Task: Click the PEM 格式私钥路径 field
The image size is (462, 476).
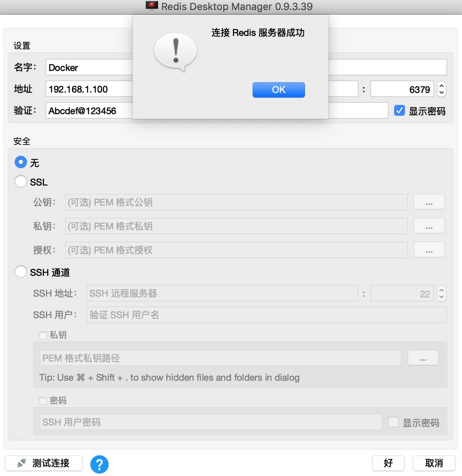Action: click(220, 358)
